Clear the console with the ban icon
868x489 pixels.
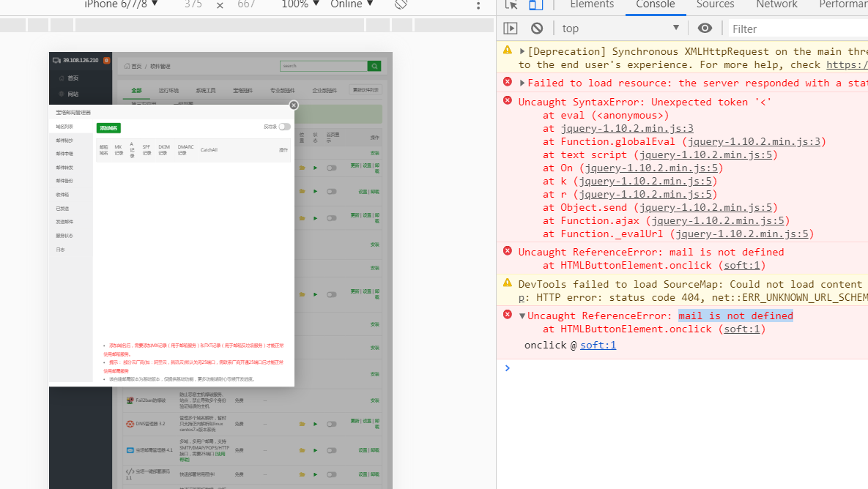tap(537, 29)
